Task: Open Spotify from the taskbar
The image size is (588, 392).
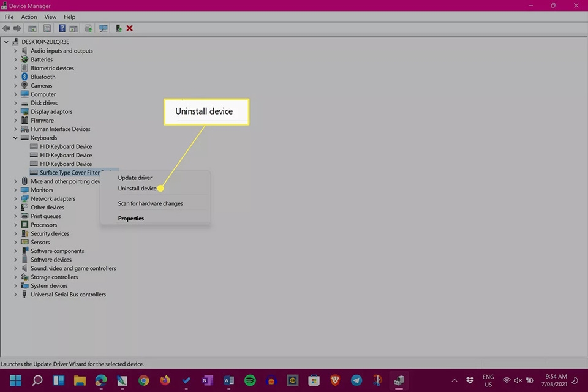Action: coord(250,380)
